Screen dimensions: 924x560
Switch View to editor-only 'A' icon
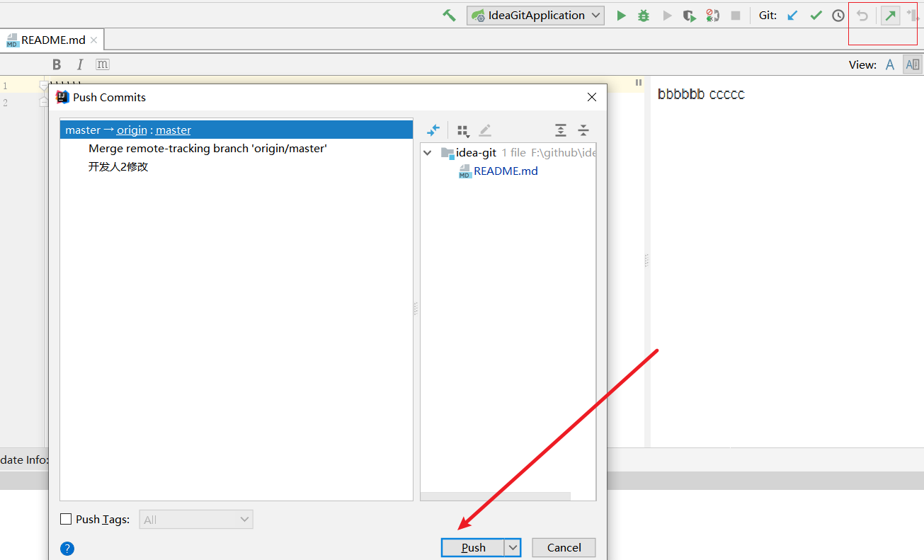(x=890, y=64)
